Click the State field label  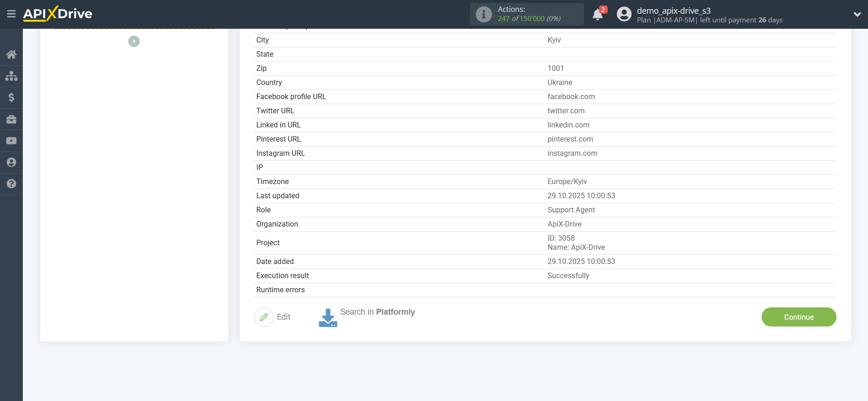tap(265, 54)
